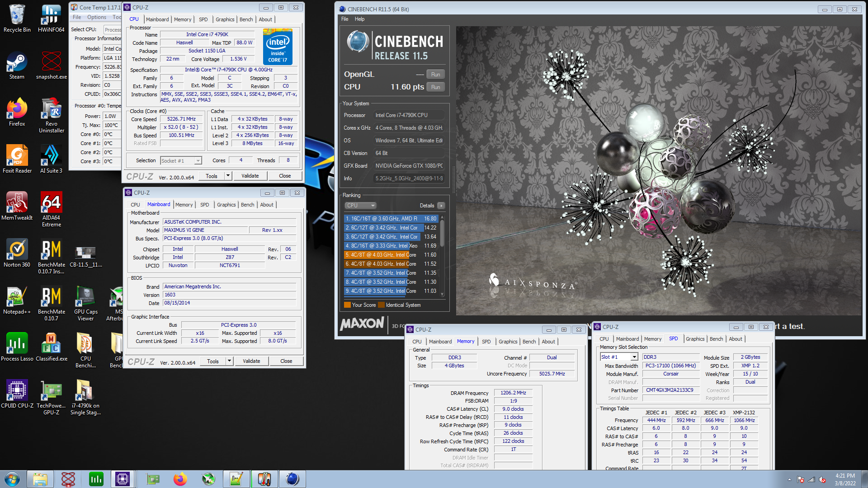868x488 pixels.
Task: Open the SPD tab in CPU-Z Memory window
Action: pyautogui.click(x=486, y=342)
